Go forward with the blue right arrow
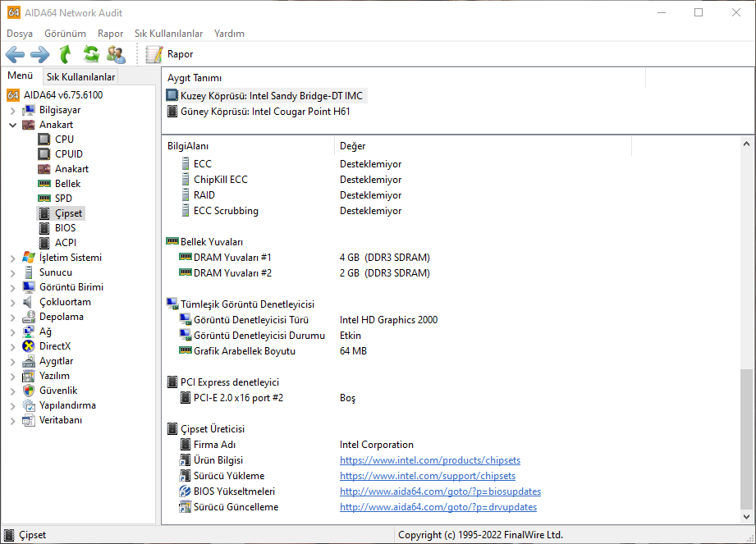Viewport: 756px width, 544px height. click(x=40, y=54)
